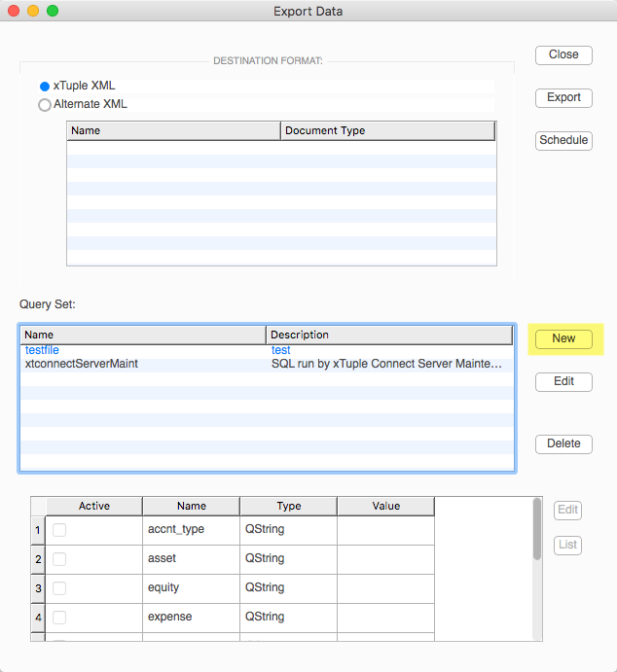The width and height of the screenshot is (617, 672).
Task: Click the parameter table vertical scrollbar
Action: pyautogui.click(x=537, y=569)
